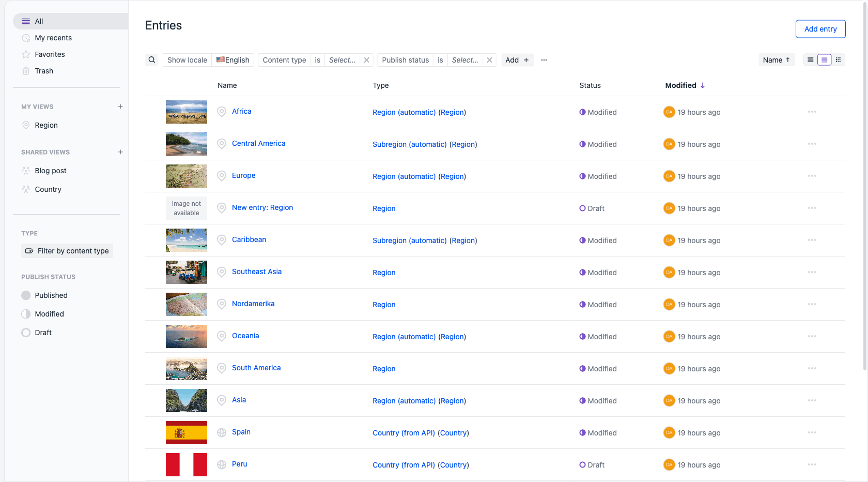Open My recents in the sidebar
This screenshot has width=868, height=482.
point(53,38)
